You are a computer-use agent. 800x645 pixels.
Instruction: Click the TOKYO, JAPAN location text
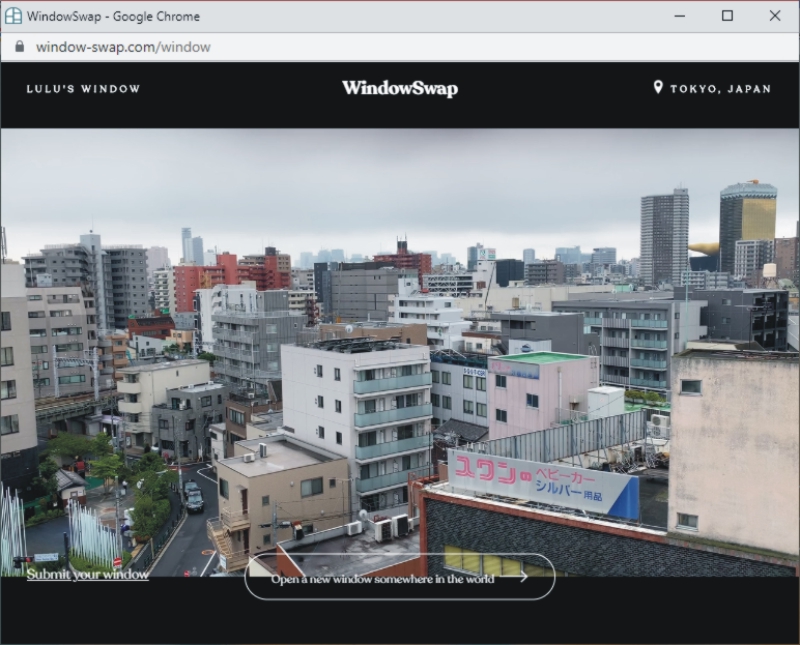[720, 89]
